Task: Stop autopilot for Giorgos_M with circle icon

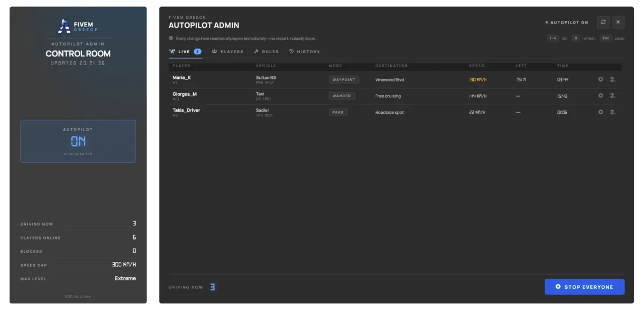Action: (601, 96)
